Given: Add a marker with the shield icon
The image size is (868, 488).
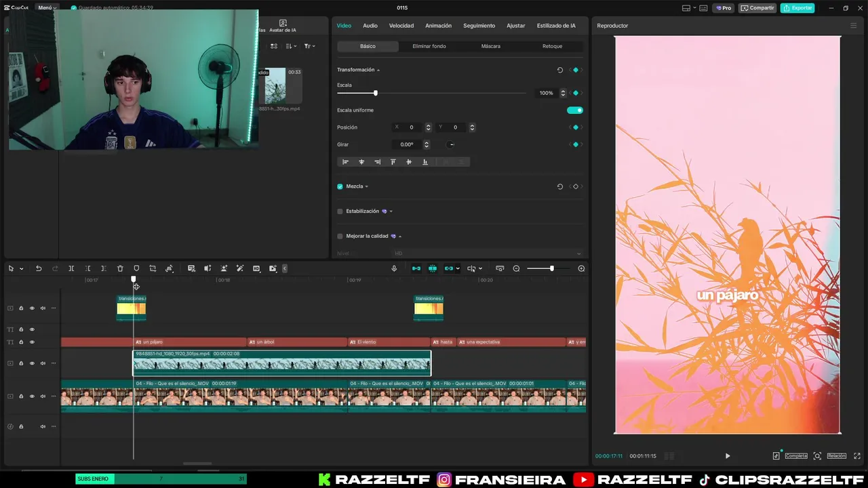Looking at the screenshot, I should point(136,268).
